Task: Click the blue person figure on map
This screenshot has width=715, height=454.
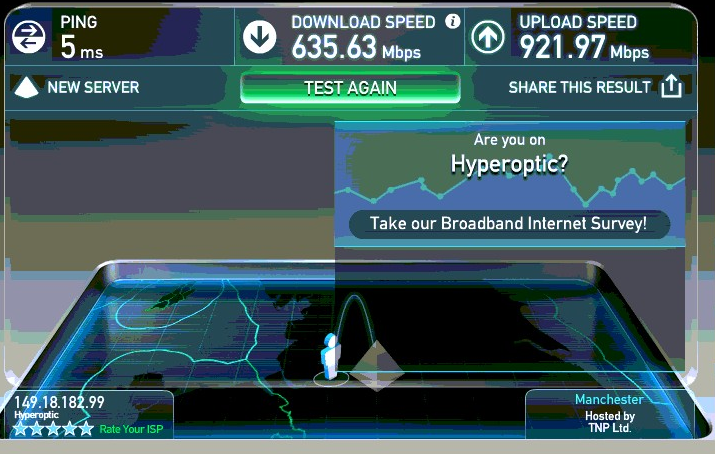Action: coord(332,357)
